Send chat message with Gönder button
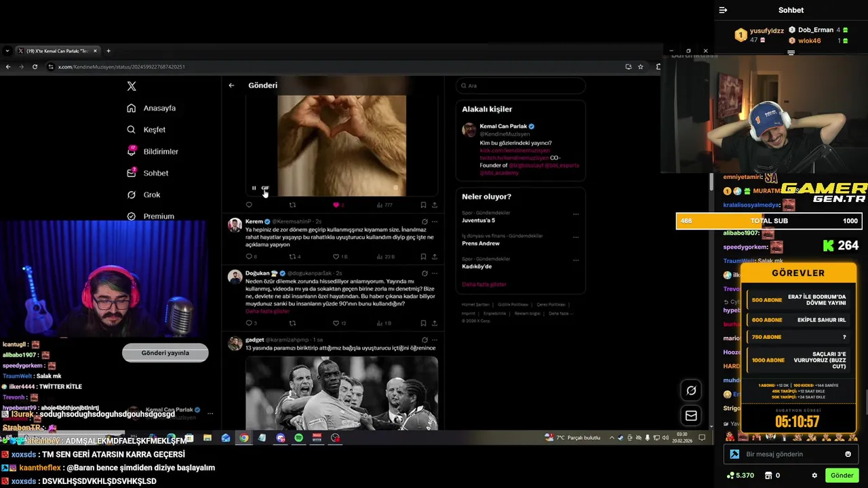The image size is (868, 488). tap(842, 476)
